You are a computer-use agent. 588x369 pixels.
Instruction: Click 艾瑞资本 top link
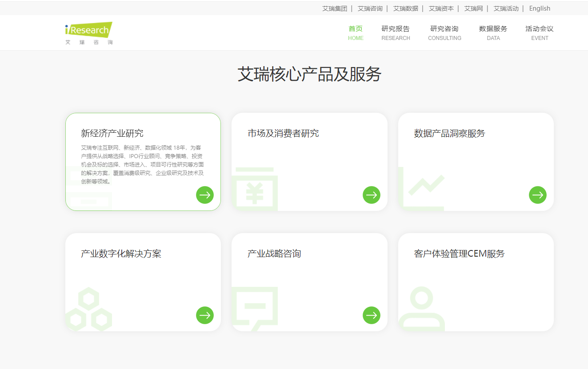[441, 8]
